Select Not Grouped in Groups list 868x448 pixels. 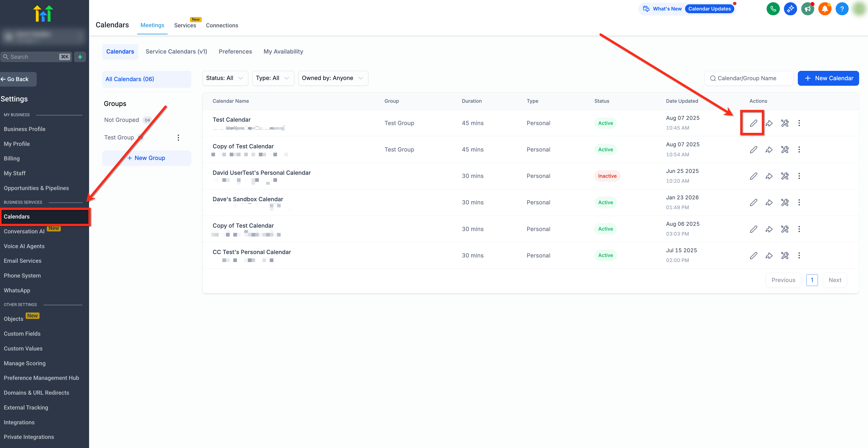122,120
